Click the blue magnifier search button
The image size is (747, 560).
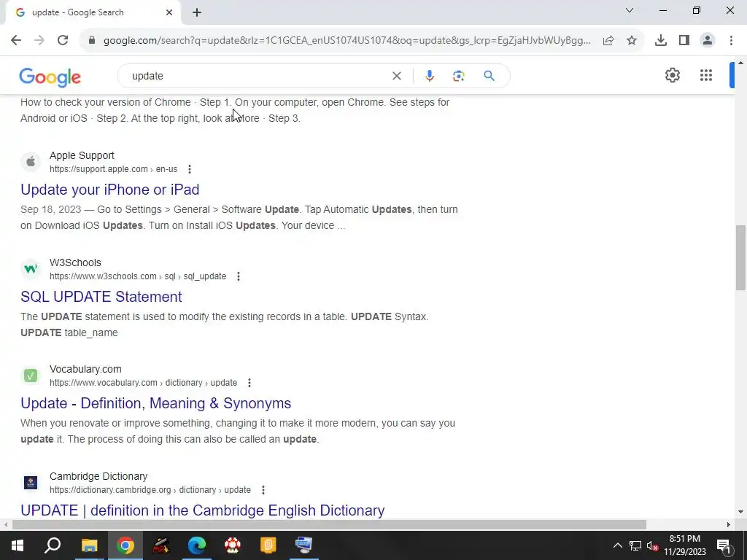coord(489,76)
